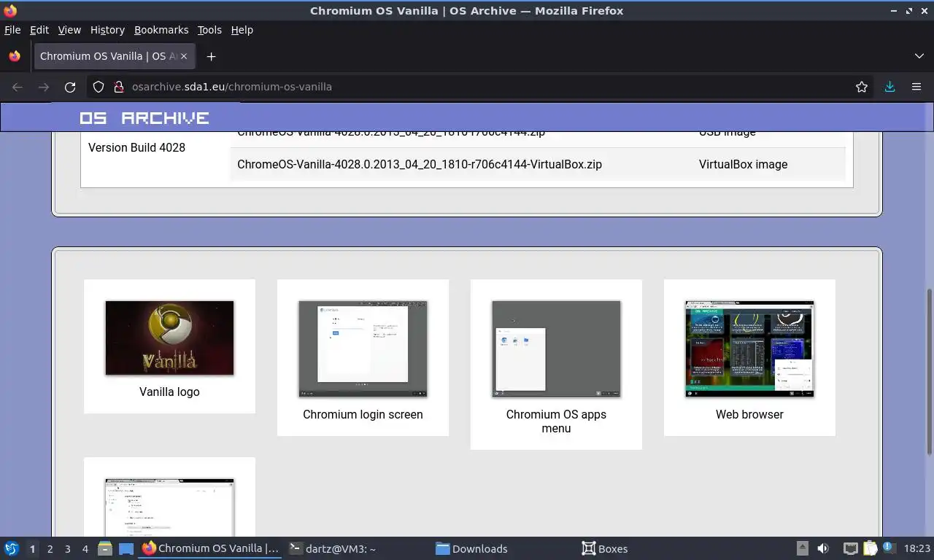Open the Vanilla logo thumbnail

point(169,338)
